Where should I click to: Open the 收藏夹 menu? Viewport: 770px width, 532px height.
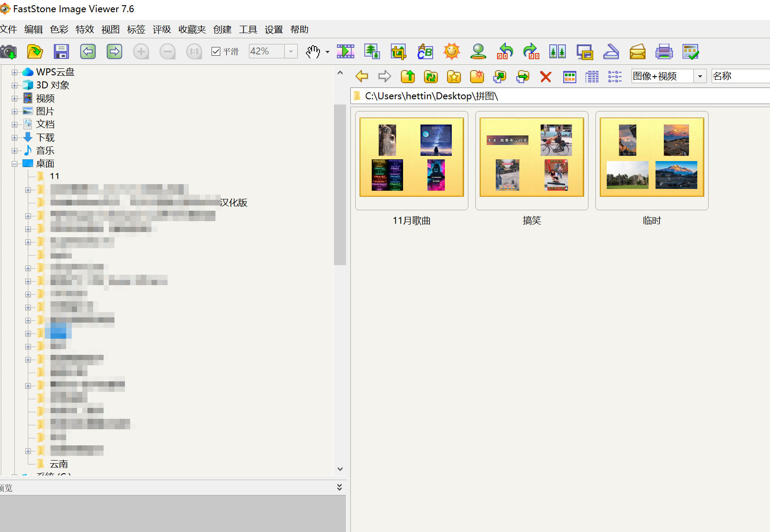click(192, 29)
